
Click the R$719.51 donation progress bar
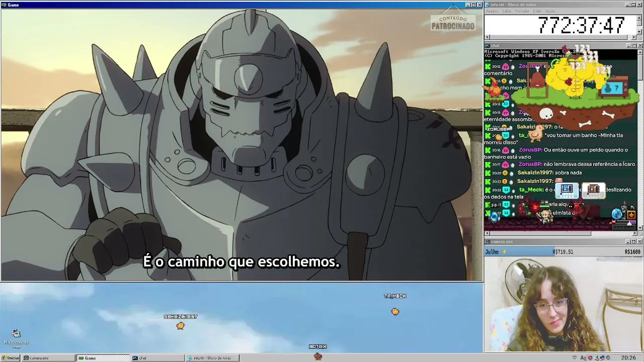562,252
